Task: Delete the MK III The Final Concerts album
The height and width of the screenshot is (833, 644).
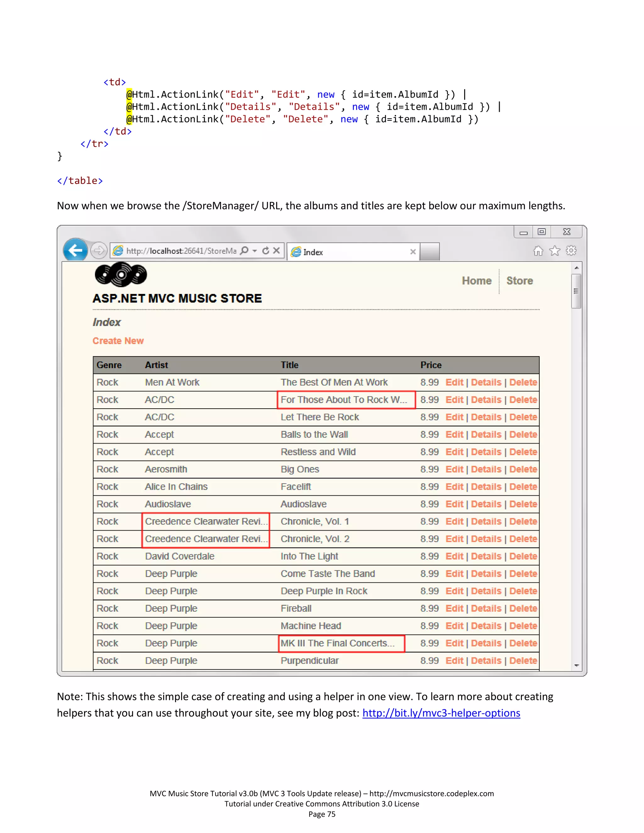Action: (523, 643)
